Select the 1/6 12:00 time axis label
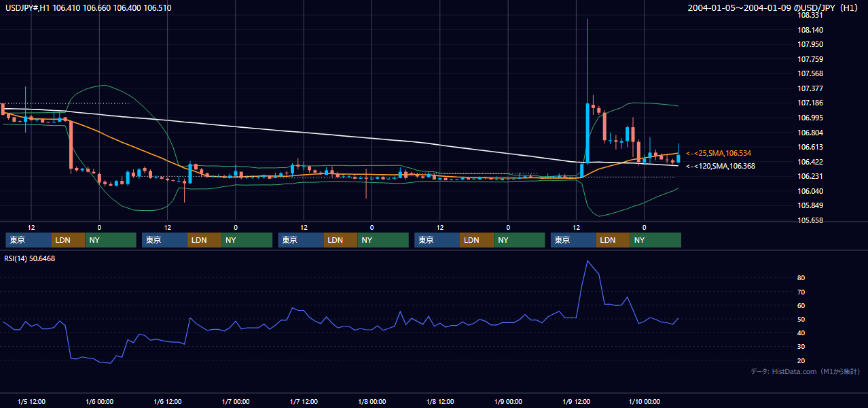868x408 pixels. click(167, 402)
